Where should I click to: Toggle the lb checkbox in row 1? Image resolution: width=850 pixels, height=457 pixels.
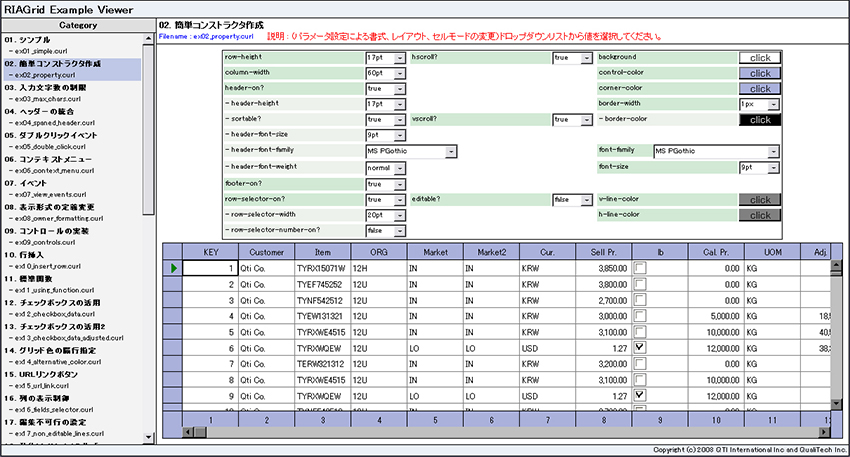tap(639, 269)
